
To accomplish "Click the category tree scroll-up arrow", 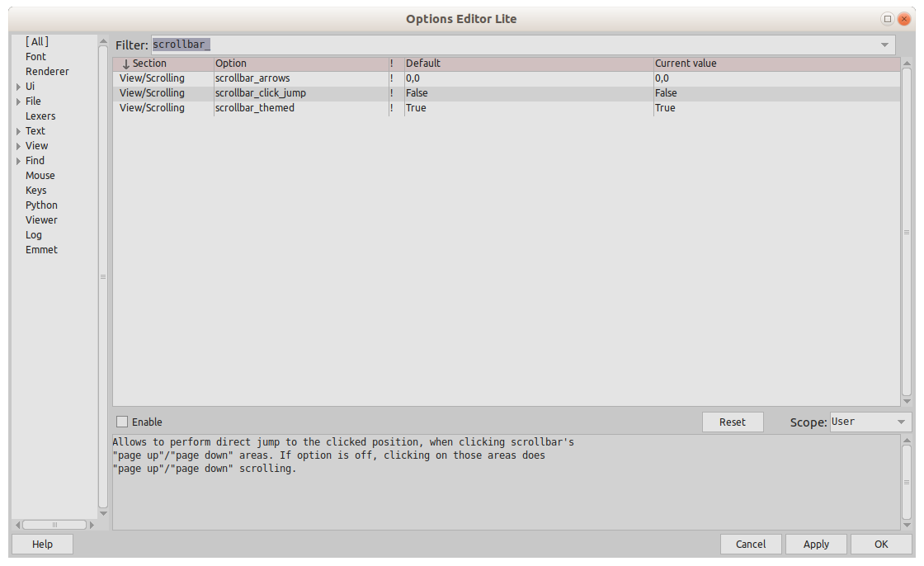I will 103,41.
